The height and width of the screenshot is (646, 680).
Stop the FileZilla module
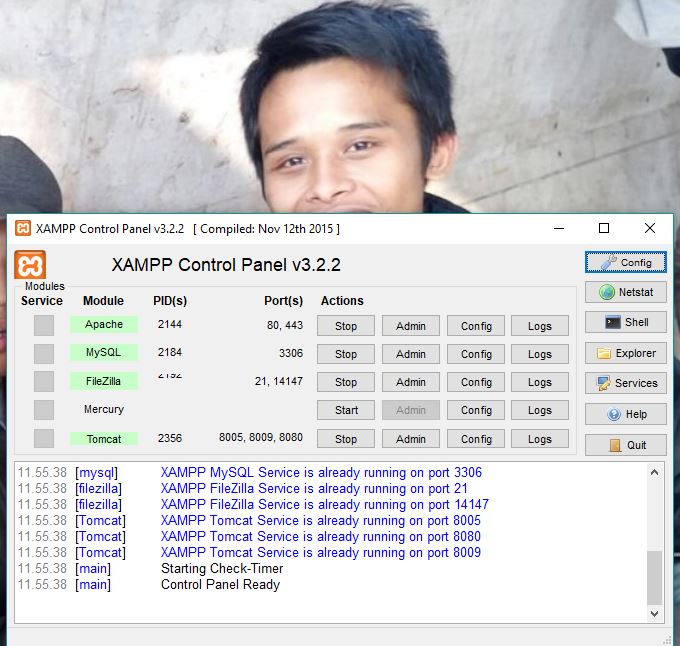coord(346,382)
